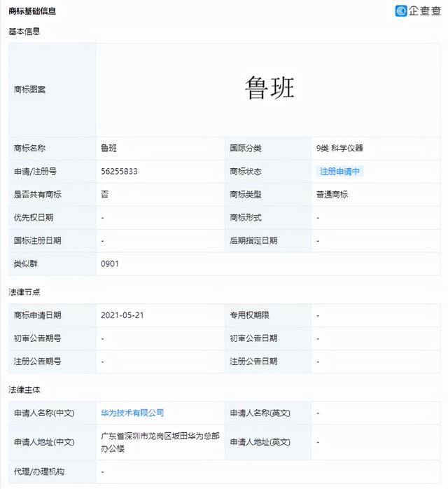Click the 企查查 logo icon
448x489 pixels.
click(x=401, y=11)
